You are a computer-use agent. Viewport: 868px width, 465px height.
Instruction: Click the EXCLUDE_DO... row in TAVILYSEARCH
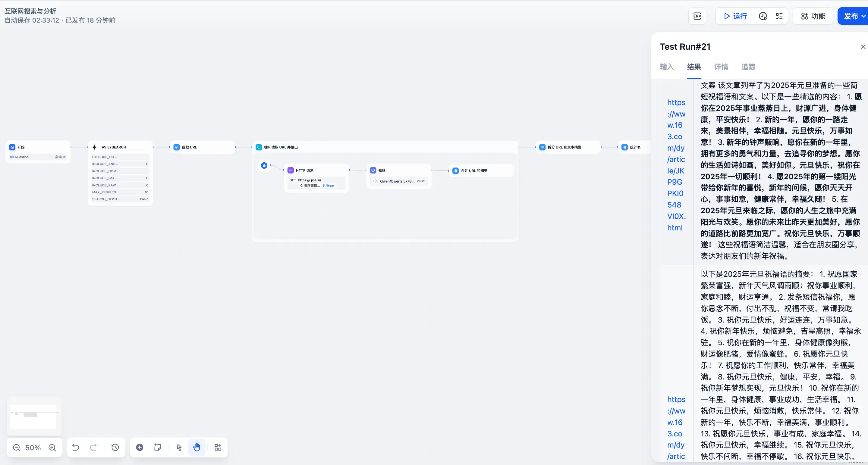click(120, 157)
